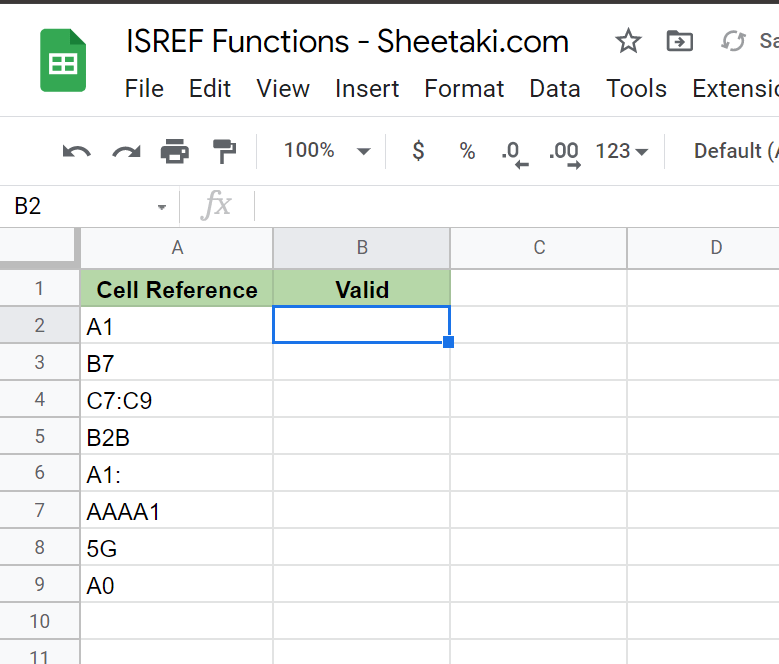Click the Print icon
The width and height of the screenshot is (779, 664).
point(175,151)
